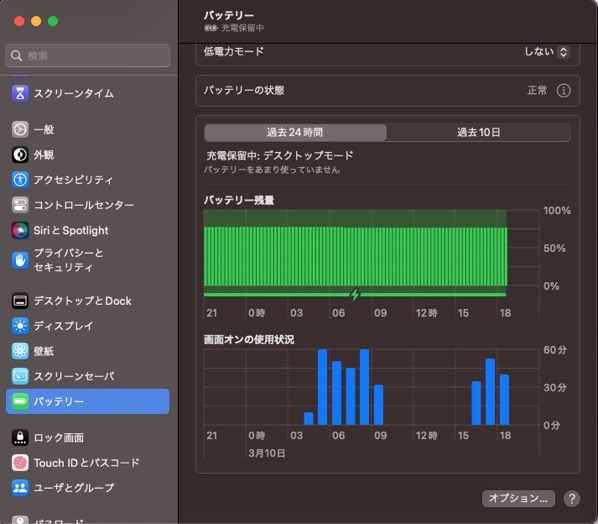
Task: Select Accessibility (アクセシビリティ) icon
Action: (x=20, y=180)
